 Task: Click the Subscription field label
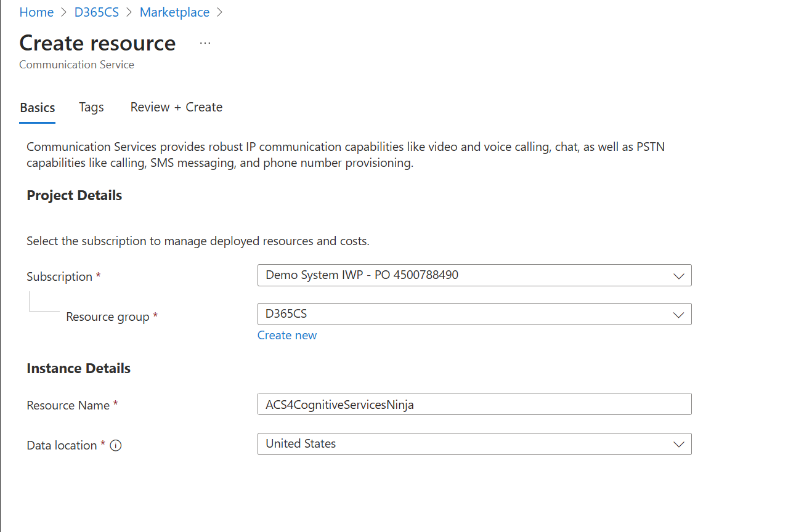tap(59, 276)
